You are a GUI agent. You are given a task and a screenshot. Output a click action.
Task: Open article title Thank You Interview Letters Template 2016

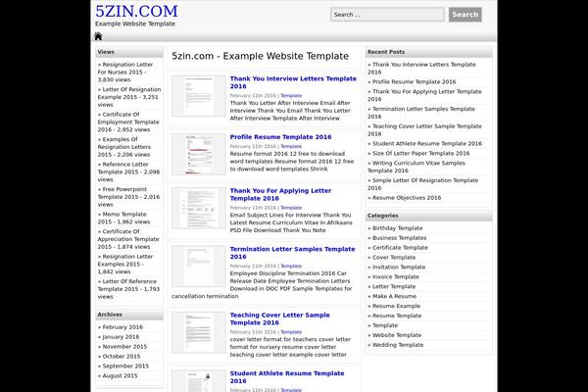pos(293,82)
